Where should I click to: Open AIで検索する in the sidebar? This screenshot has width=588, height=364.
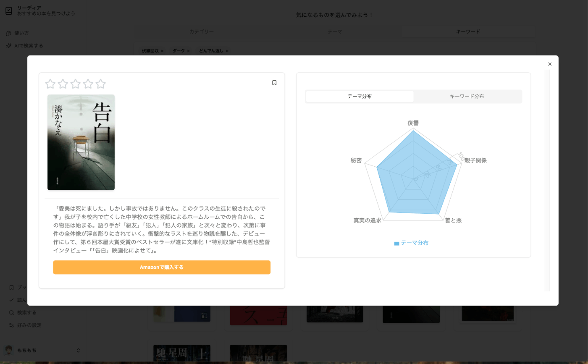(x=24, y=46)
